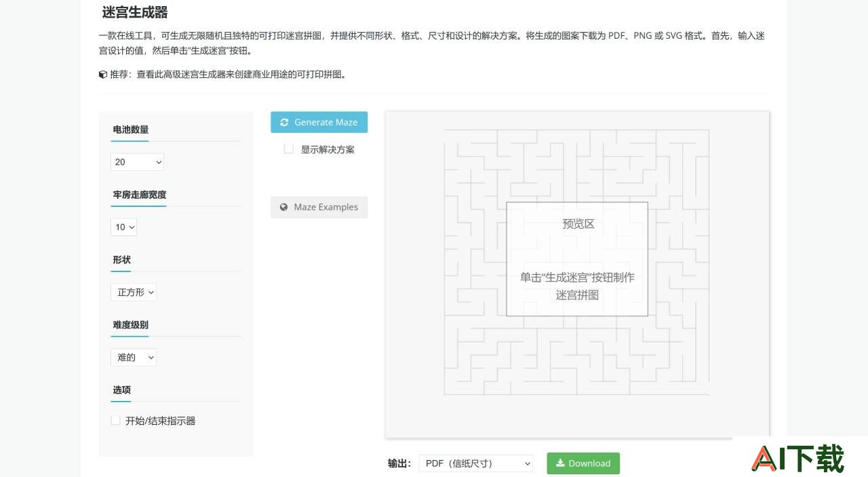
Task: Open the 输出 format dropdown PDF（信纸尺寸）
Action: (476, 463)
